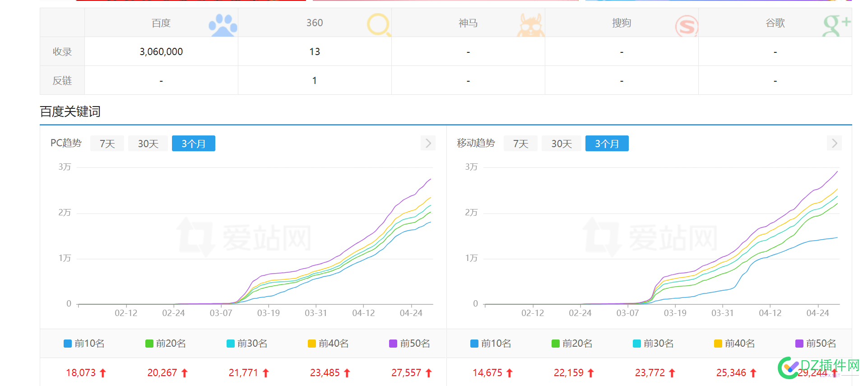This screenshot has width=868, height=386.
Task: Click the 百度关键词 section heading
Action: click(x=70, y=112)
